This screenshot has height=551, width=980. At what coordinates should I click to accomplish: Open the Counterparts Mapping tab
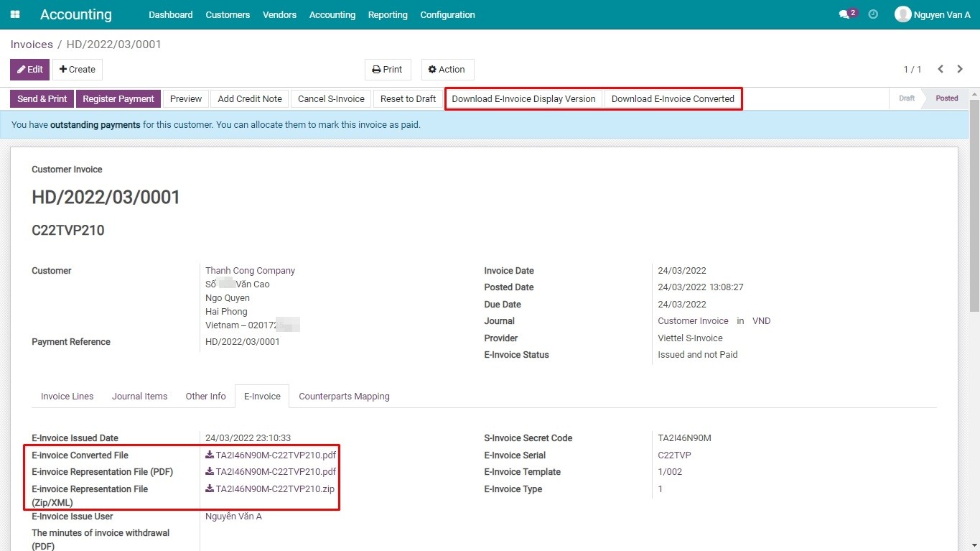click(x=344, y=396)
